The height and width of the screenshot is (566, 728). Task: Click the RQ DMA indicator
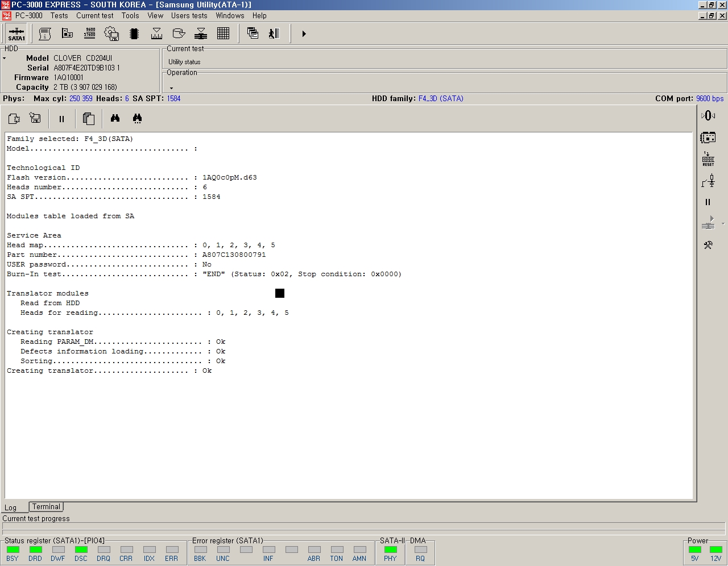click(x=420, y=550)
